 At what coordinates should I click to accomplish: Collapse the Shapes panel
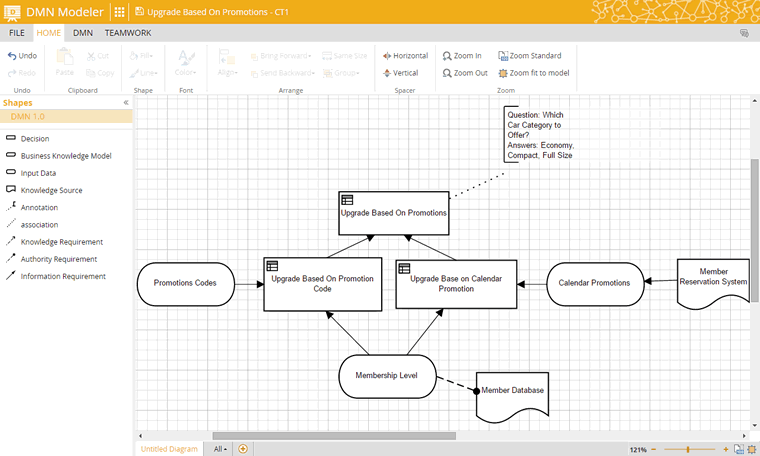click(126, 102)
